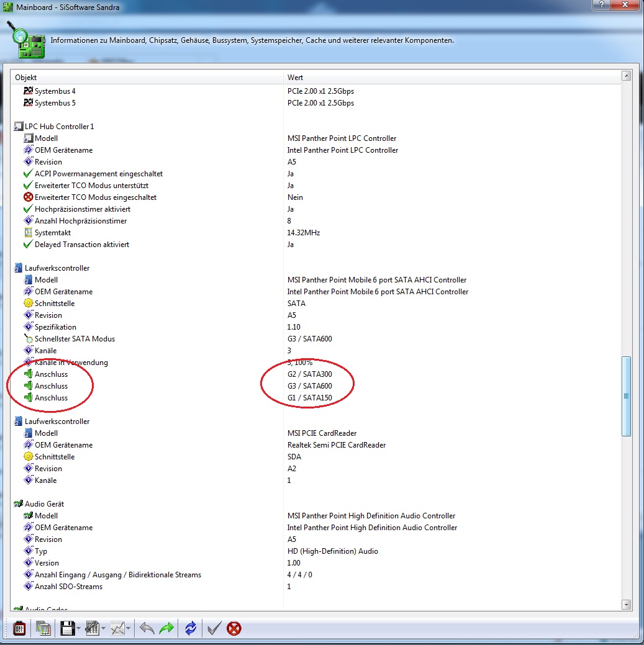This screenshot has height=645, width=644.
Task: Click the Nein value for TCO Modus eingeschaltet
Action: coord(295,197)
